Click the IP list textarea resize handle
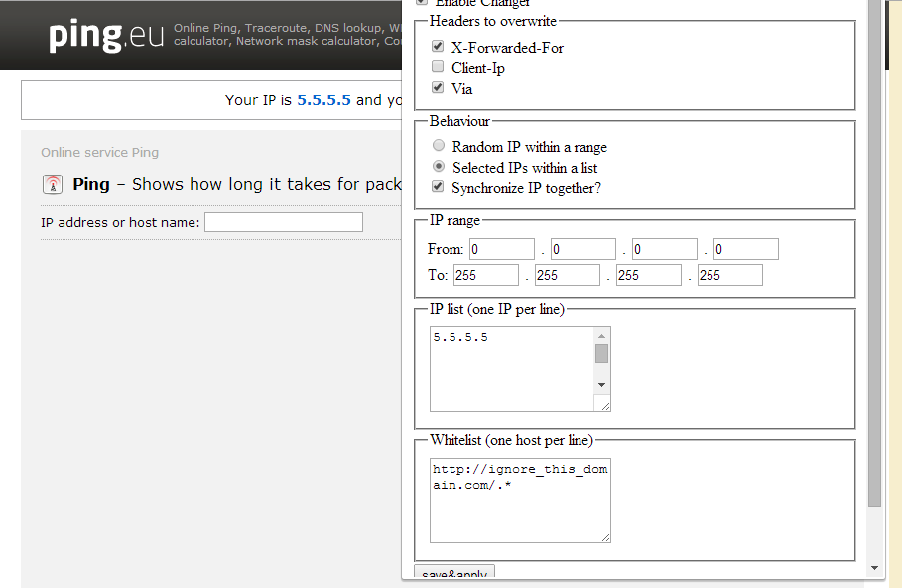The width and height of the screenshot is (902, 588). click(x=605, y=406)
